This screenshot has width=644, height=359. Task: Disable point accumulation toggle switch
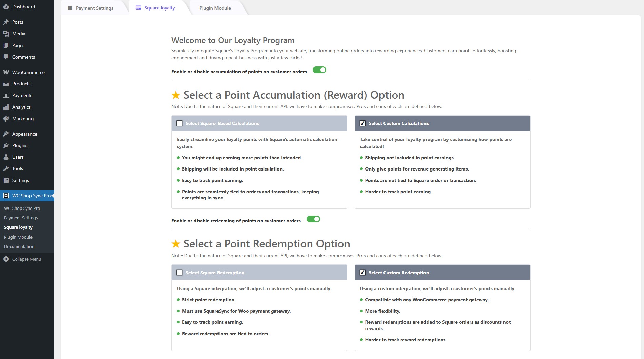[x=319, y=70]
